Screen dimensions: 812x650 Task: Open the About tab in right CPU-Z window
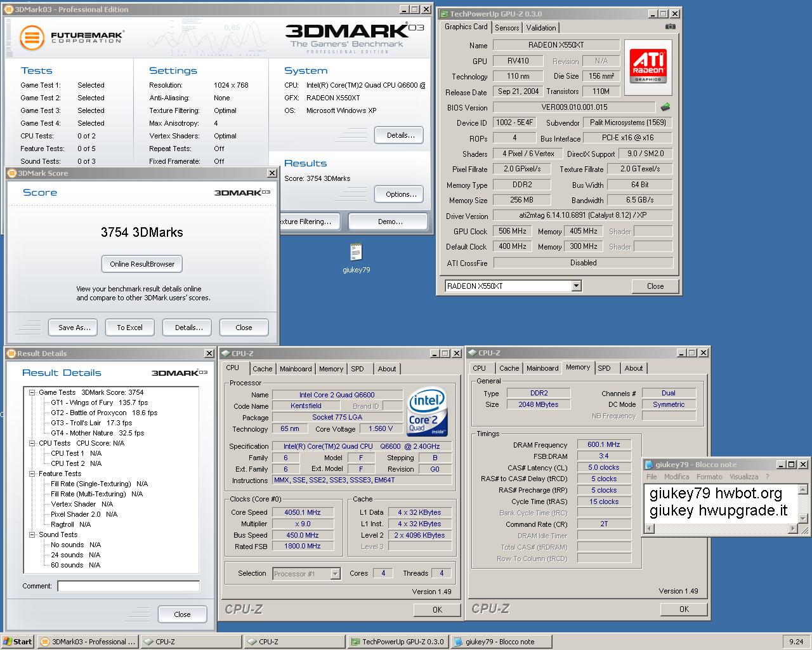pyautogui.click(x=633, y=368)
